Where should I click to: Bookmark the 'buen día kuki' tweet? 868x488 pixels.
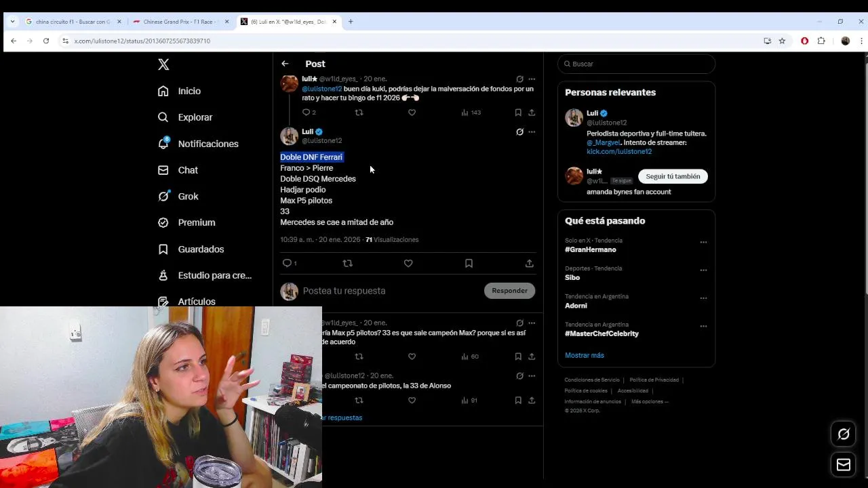pos(518,113)
